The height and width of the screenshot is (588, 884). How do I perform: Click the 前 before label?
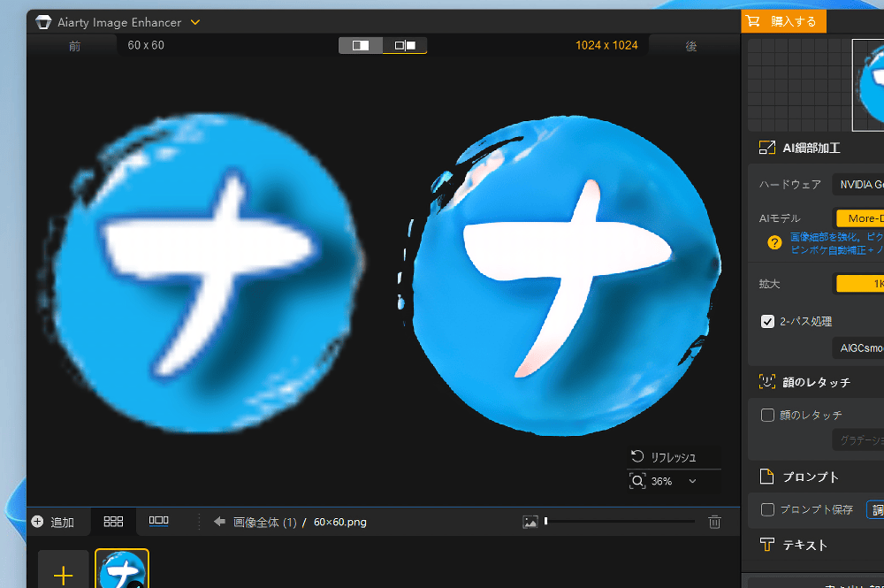pos(74,46)
